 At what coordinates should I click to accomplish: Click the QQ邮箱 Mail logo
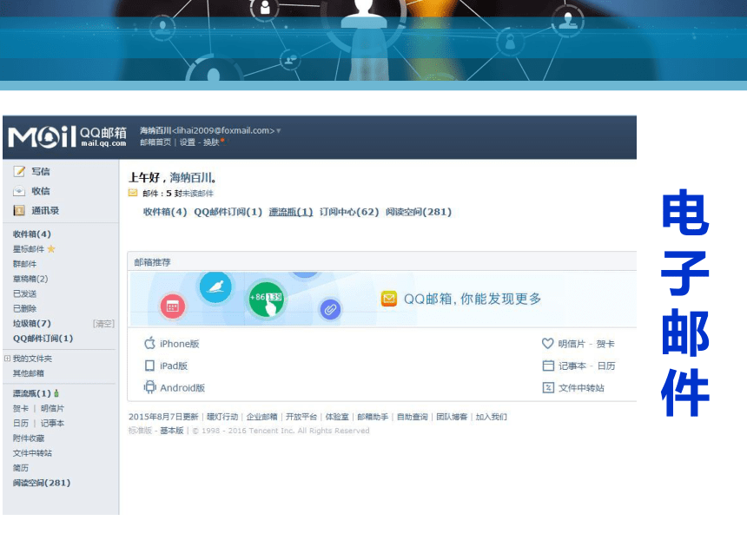tap(67, 136)
